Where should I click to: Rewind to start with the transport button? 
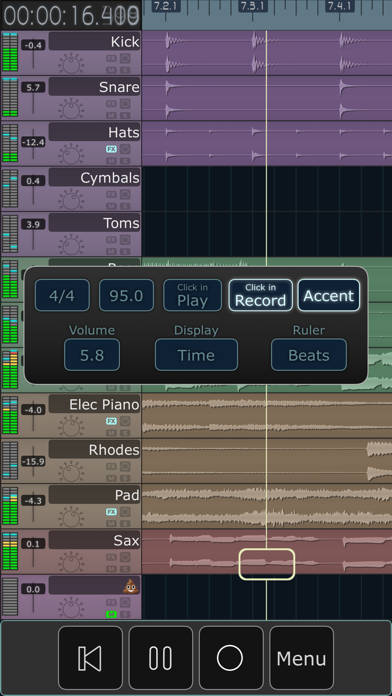[x=90, y=658]
